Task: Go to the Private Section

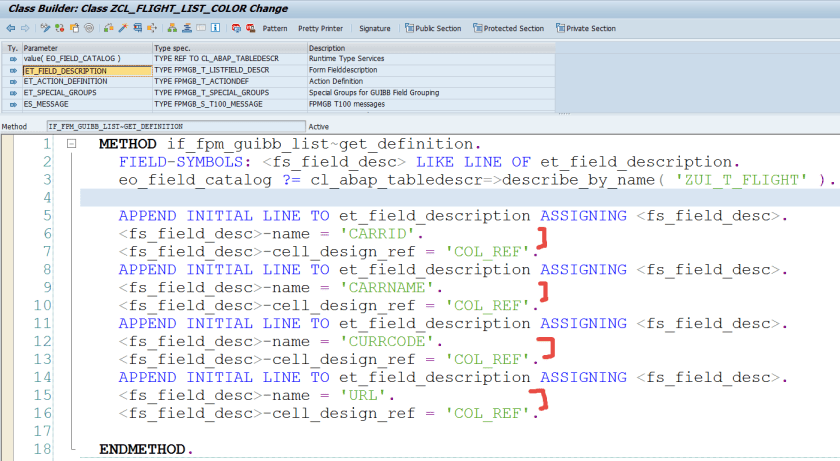Action: (x=586, y=29)
